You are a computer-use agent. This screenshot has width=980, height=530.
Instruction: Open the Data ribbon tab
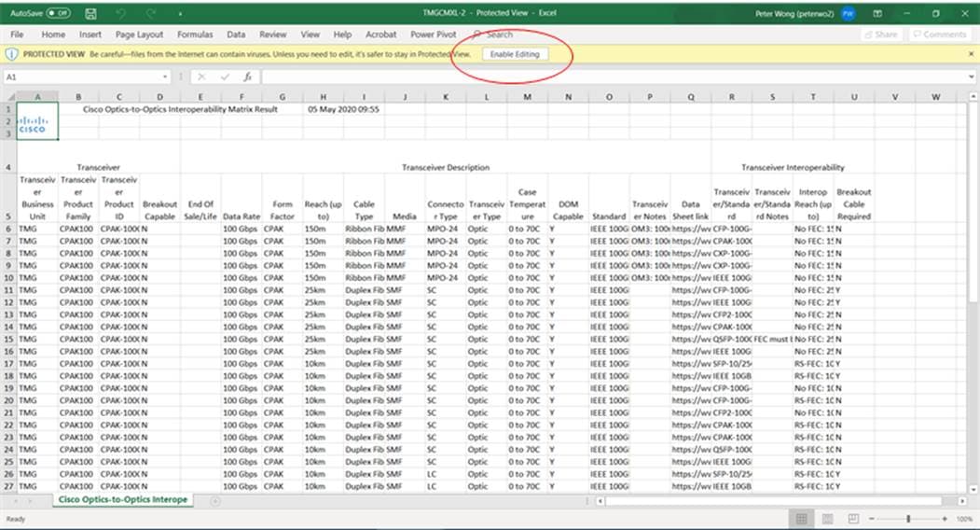point(236,35)
